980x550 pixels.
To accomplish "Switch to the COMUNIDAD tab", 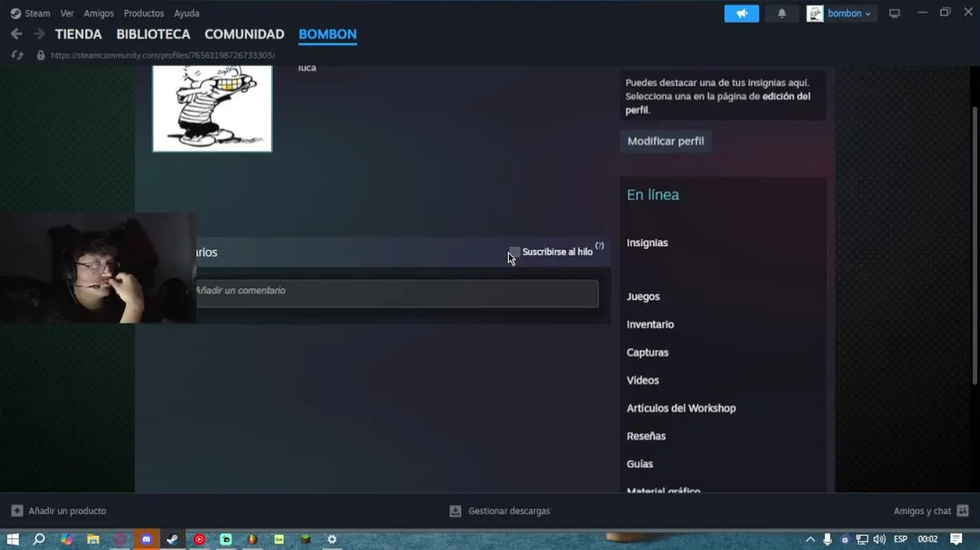I will point(244,34).
